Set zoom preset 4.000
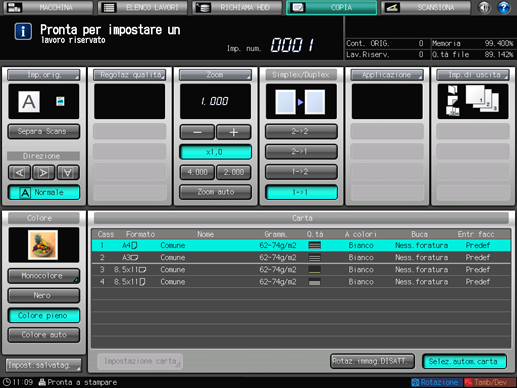 point(197,172)
